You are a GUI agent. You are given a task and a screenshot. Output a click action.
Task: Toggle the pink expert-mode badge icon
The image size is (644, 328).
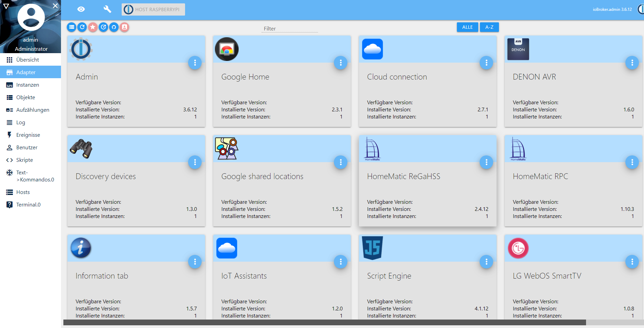point(124,27)
